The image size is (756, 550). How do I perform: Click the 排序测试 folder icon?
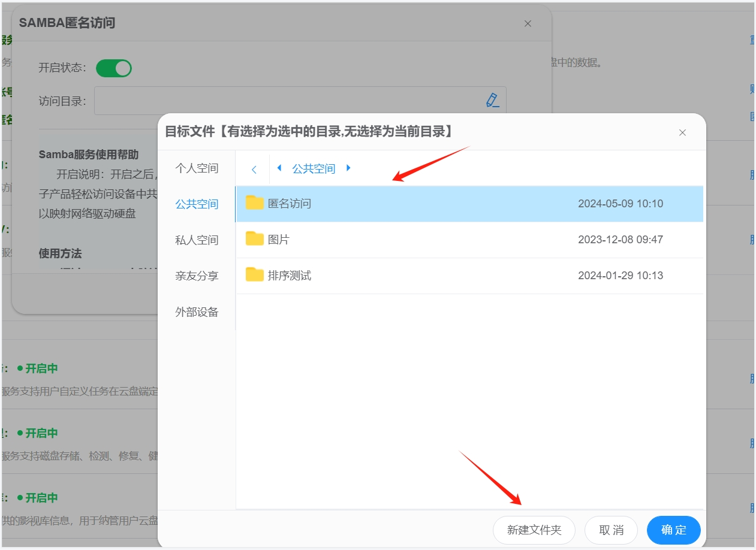[255, 275]
